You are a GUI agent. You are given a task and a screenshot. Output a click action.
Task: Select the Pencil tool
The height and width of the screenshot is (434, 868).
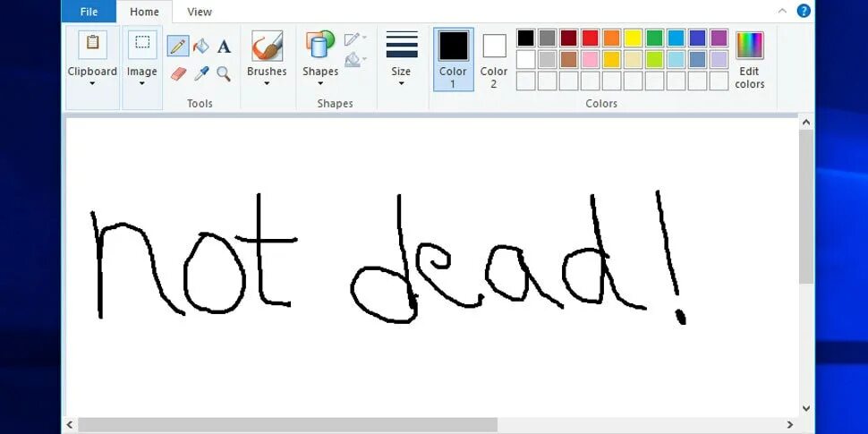pyautogui.click(x=178, y=46)
